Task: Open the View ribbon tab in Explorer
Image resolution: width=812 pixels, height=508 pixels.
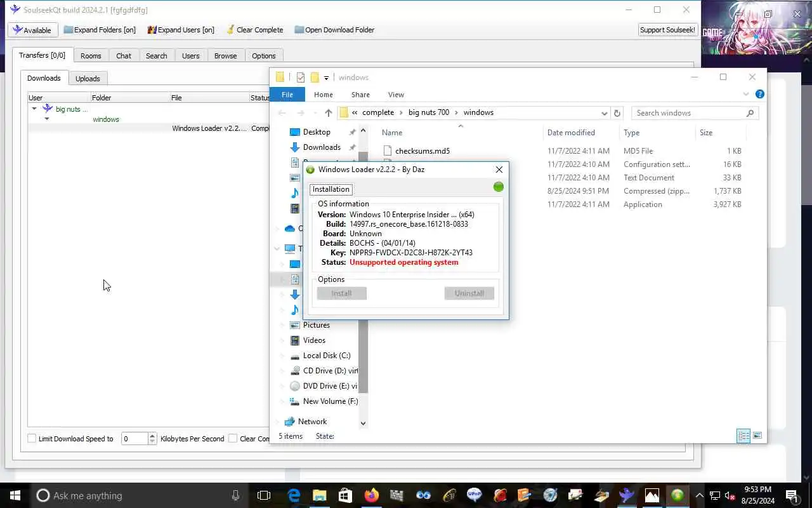Action: click(396, 95)
